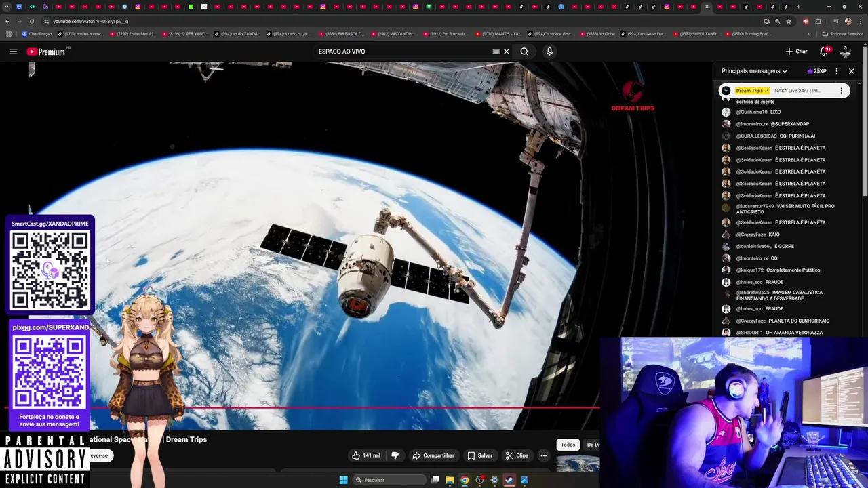Open more video actions ellipsis
The width and height of the screenshot is (868, 488).
543,455
